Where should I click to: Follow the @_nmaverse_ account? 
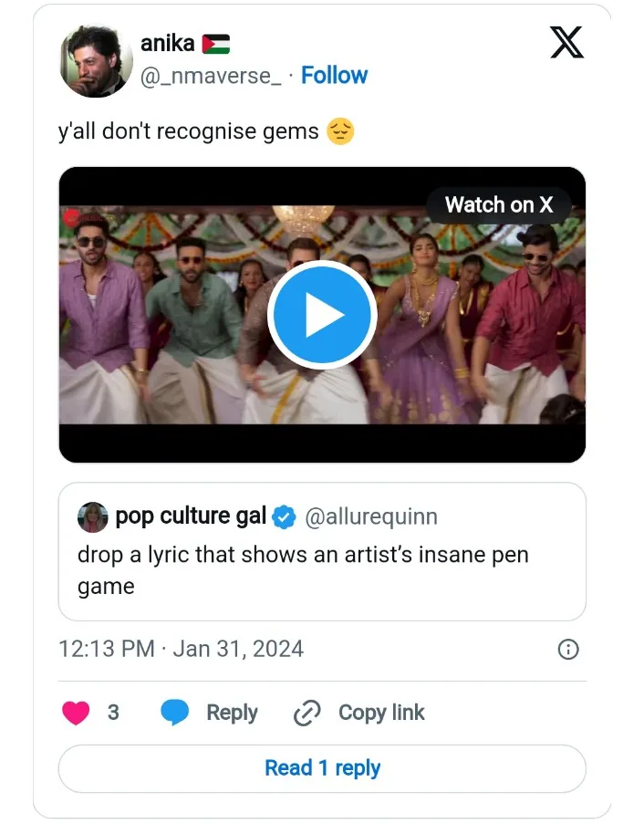pos(334,76)
